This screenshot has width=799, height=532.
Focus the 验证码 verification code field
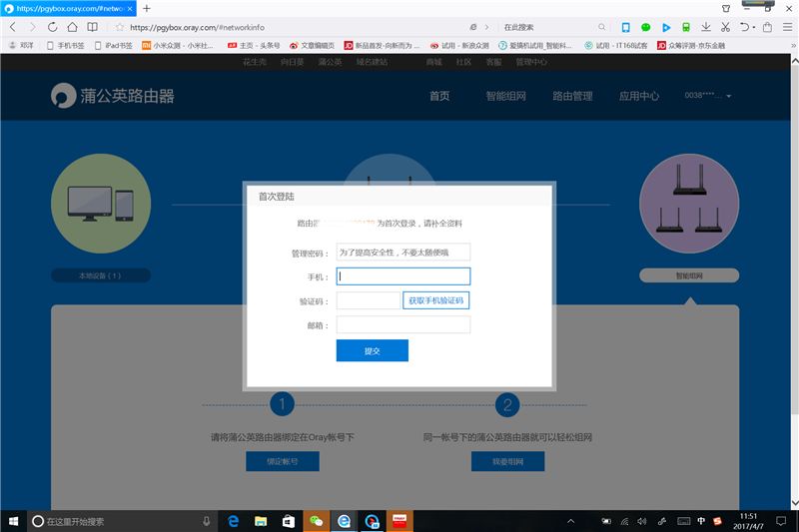click(x=369, y=300)
